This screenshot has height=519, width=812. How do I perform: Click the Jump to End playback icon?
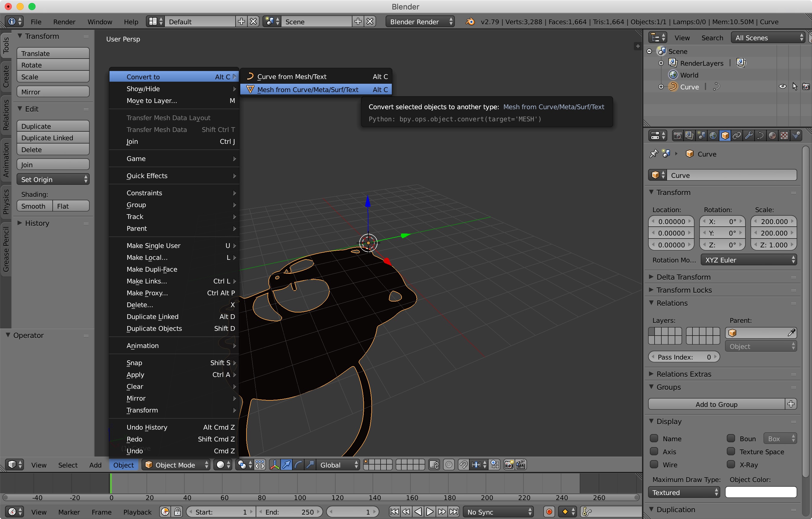(x=454, y=512)
